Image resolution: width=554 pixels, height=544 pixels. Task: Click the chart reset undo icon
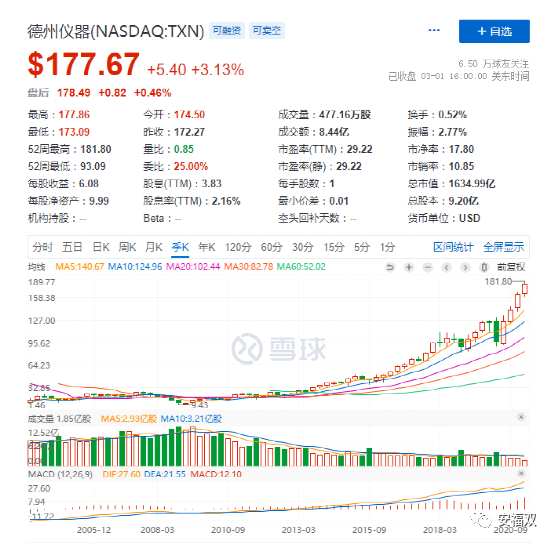[x=390, y=267]
